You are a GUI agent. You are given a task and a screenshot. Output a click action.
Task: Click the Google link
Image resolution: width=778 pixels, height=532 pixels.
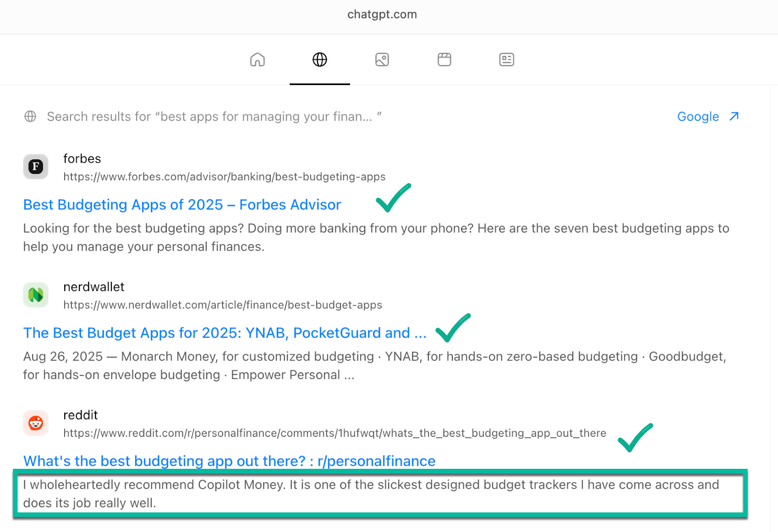tap(698, 117)
